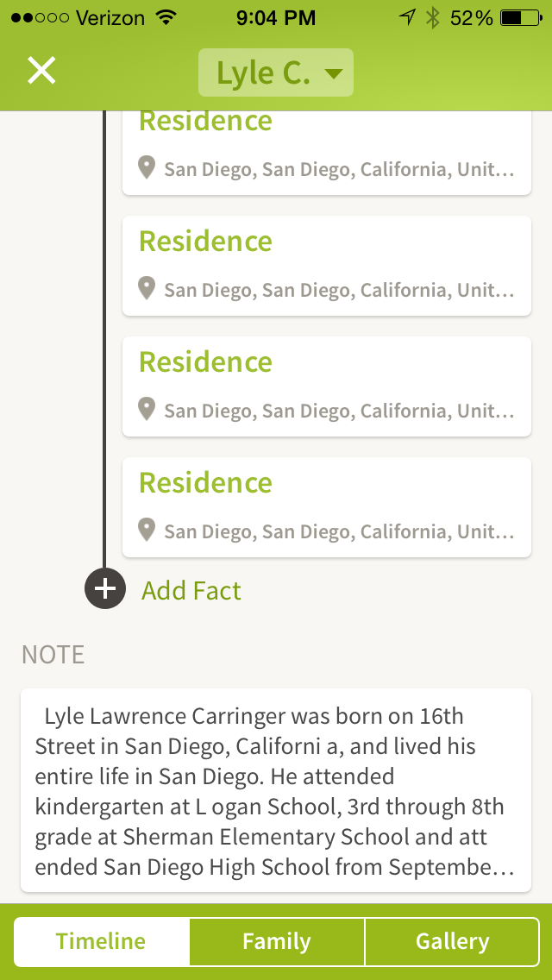Tap the plus icon next to Add Fact

104,589
